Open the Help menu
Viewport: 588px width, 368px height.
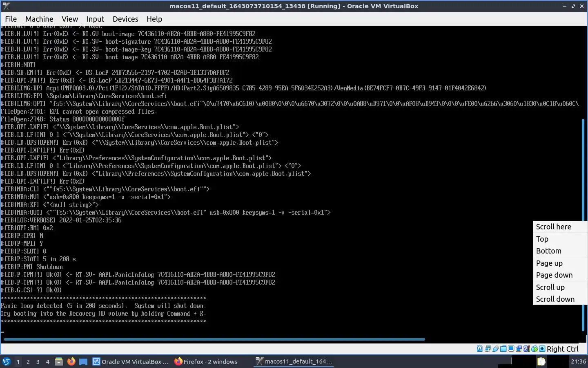pos(154,19)
